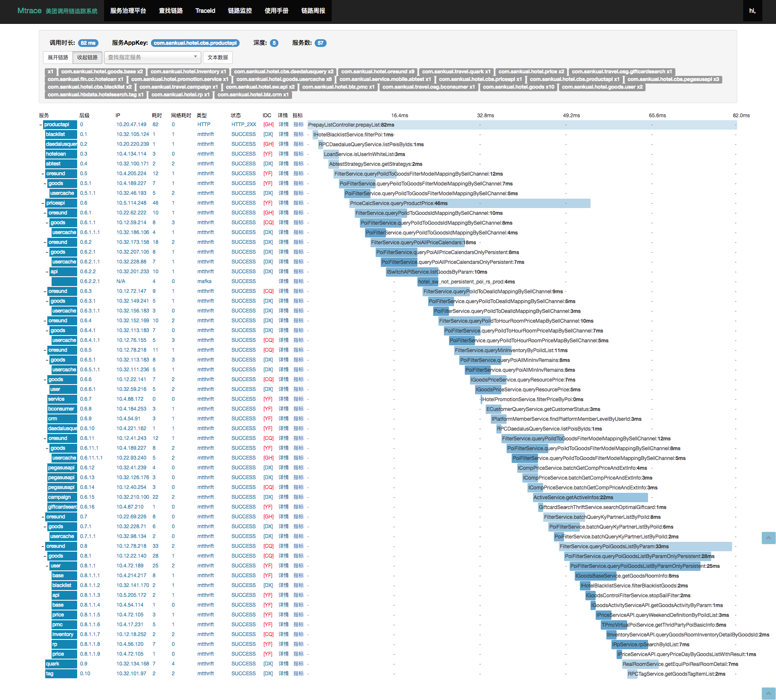
Task: Click the [GH] IDC tag in productapi row
Action: [x=269, y=124]
